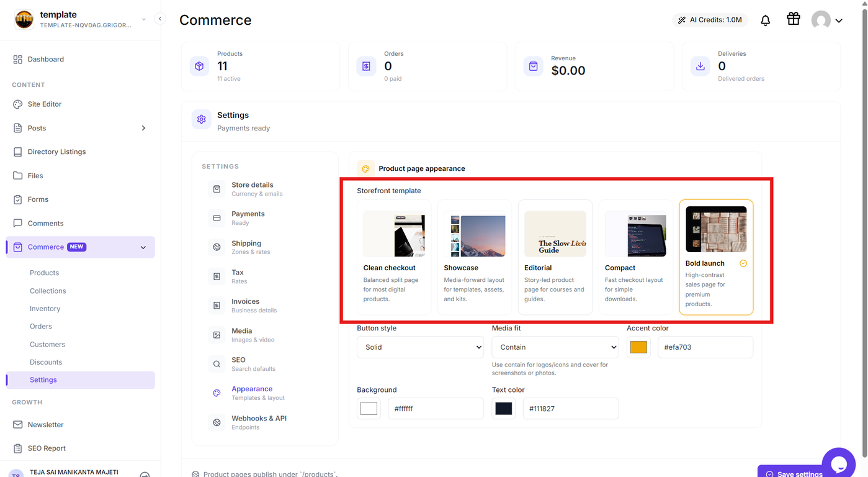This screenshot has height=477, width=868.
Task: Open the Webhooks & API tab
Action: click(x=266, y=422)
